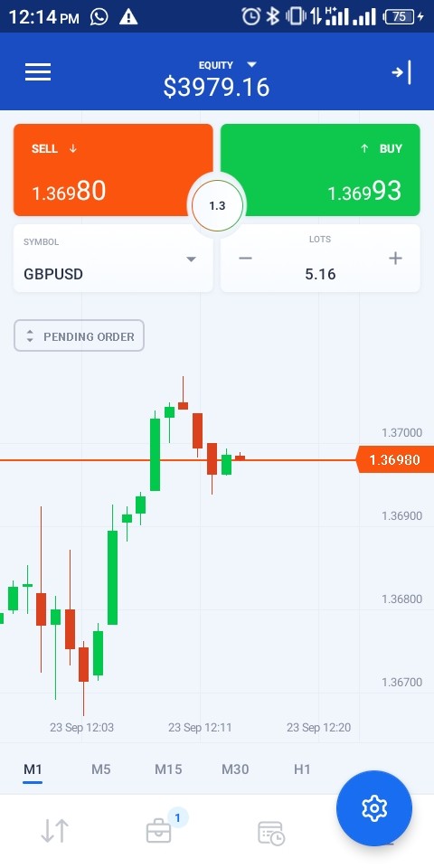Switch to M15 timeframe

point(168,769)
